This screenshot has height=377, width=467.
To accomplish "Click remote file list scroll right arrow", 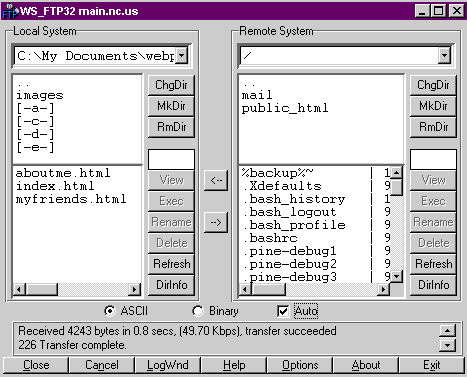I will point(383,289).
